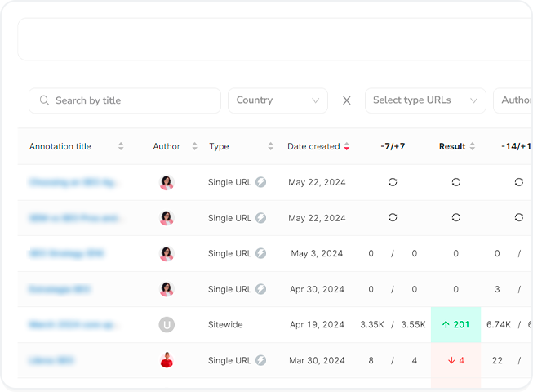Open the Author filter dropdown

(514, 100)
